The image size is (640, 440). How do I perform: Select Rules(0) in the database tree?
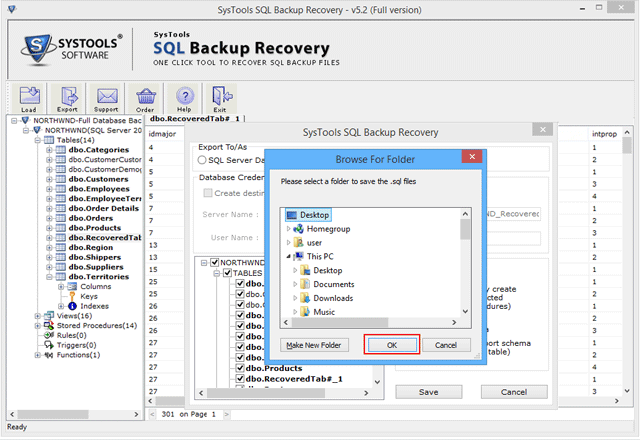[x=71, y=335]
